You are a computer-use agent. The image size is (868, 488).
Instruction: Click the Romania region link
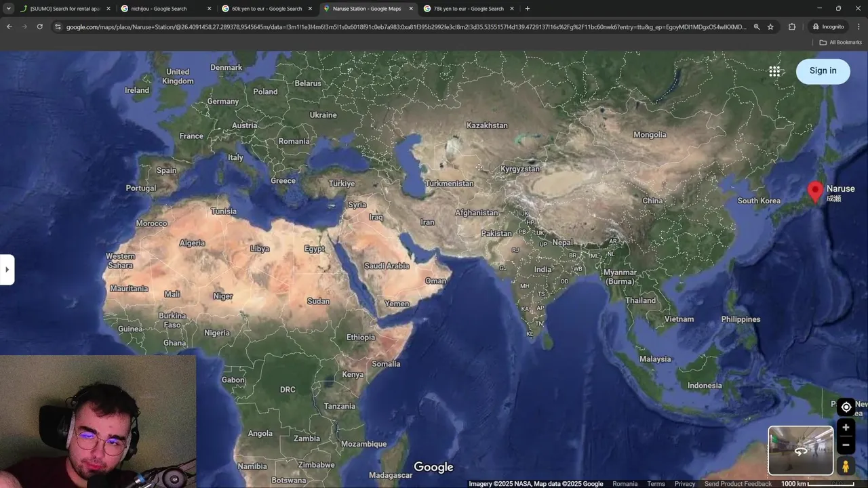coord(625,484)
